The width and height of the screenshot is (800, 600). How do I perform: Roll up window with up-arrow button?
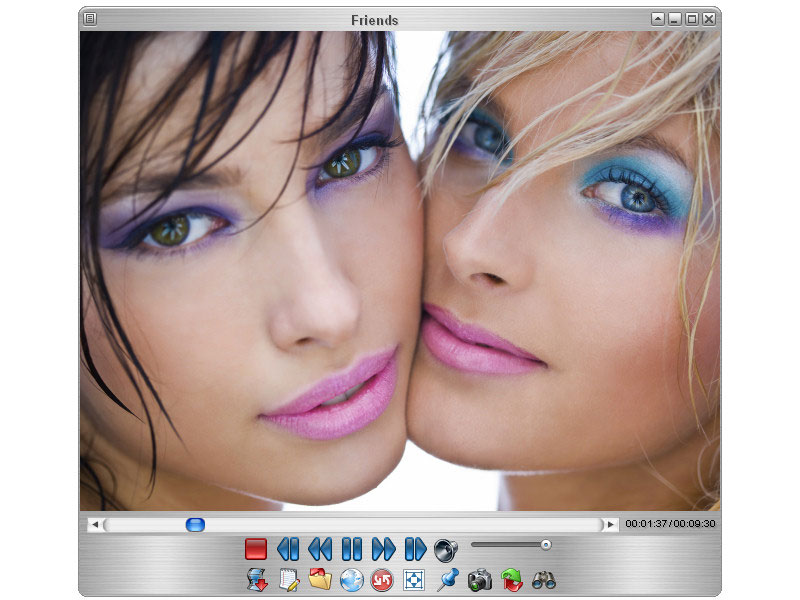click(658, 19)
